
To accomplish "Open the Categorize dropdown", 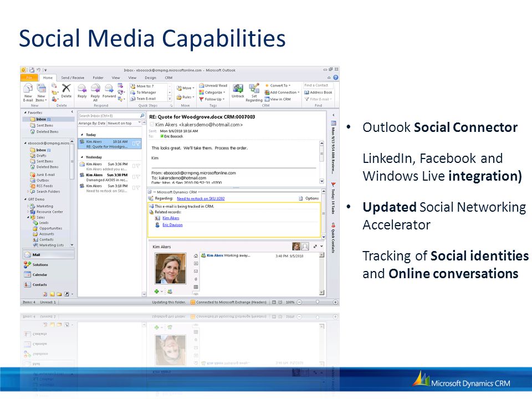I will coord(212,93).
